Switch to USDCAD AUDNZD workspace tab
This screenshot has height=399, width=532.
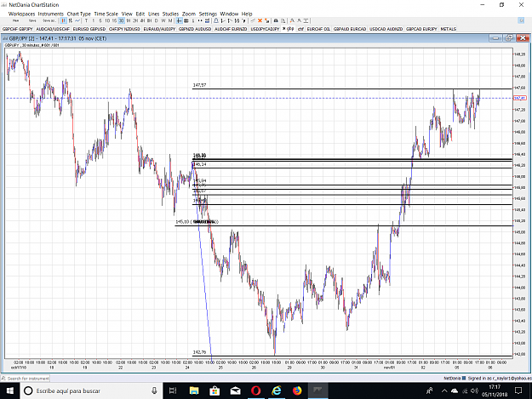pos(386,29)
